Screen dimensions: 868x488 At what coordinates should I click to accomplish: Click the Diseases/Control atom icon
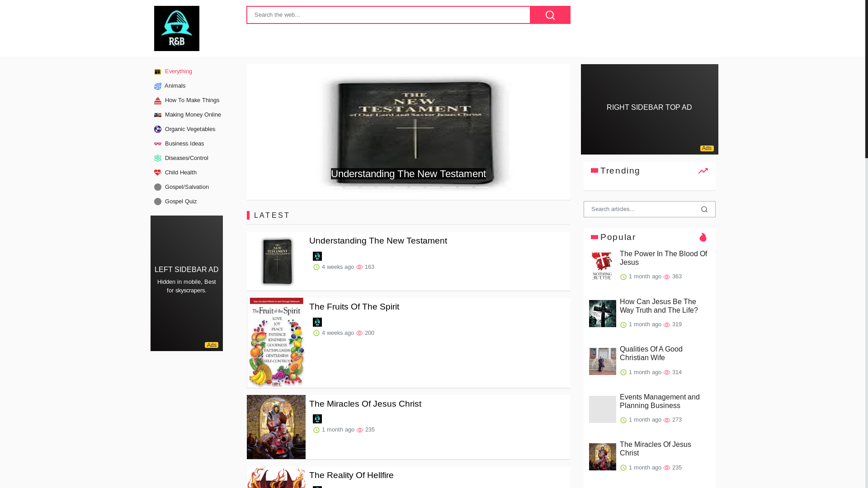pos(158,159)
